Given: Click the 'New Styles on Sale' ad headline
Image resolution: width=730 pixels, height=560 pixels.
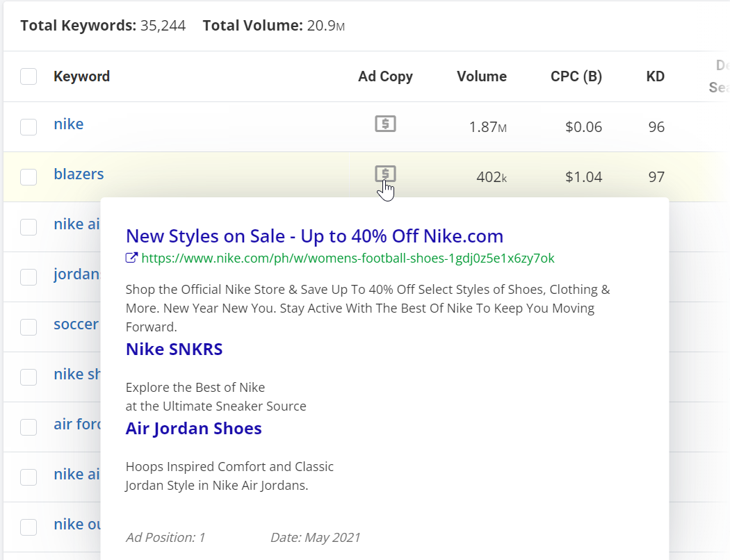Looking at the screenshot, I should click(x=315, y=236).
